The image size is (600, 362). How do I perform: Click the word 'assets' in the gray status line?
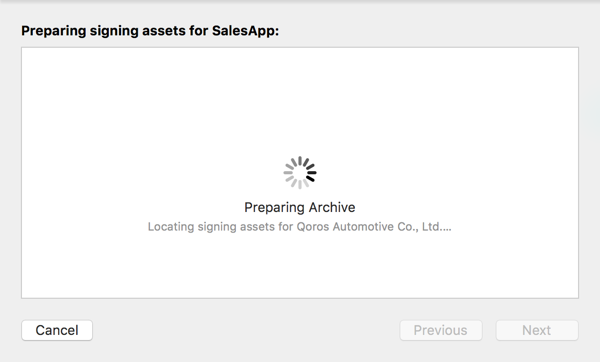[257, 227]
